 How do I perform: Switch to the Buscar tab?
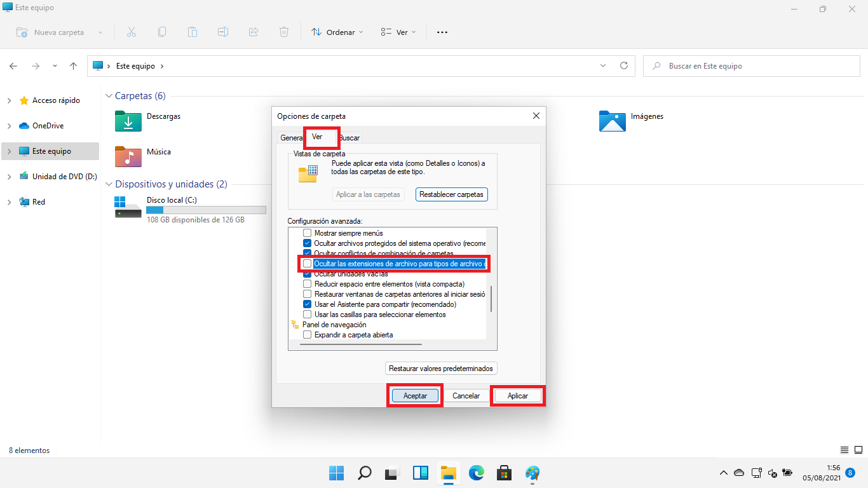(349, 137)
